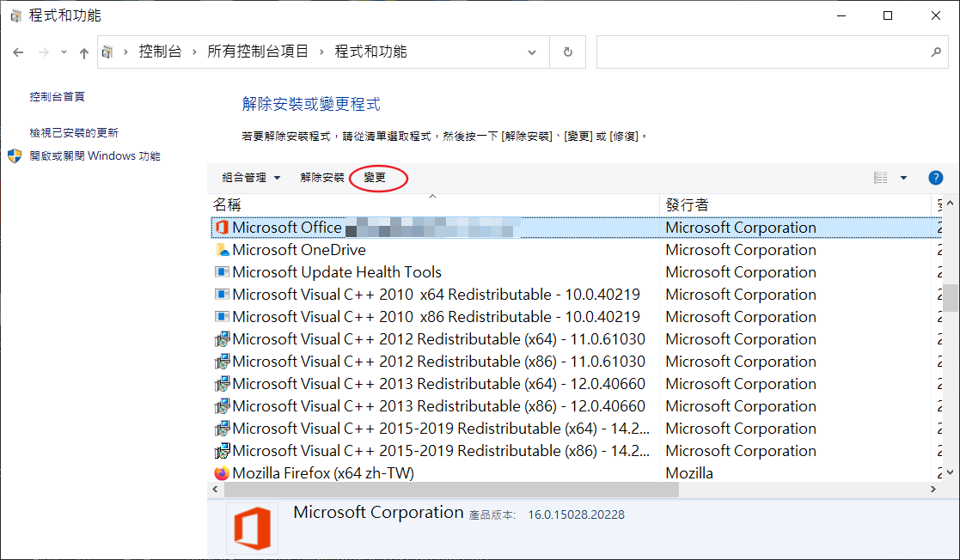Click Microsoft Office row icon

pyautogui.click(x=222, y=227)
